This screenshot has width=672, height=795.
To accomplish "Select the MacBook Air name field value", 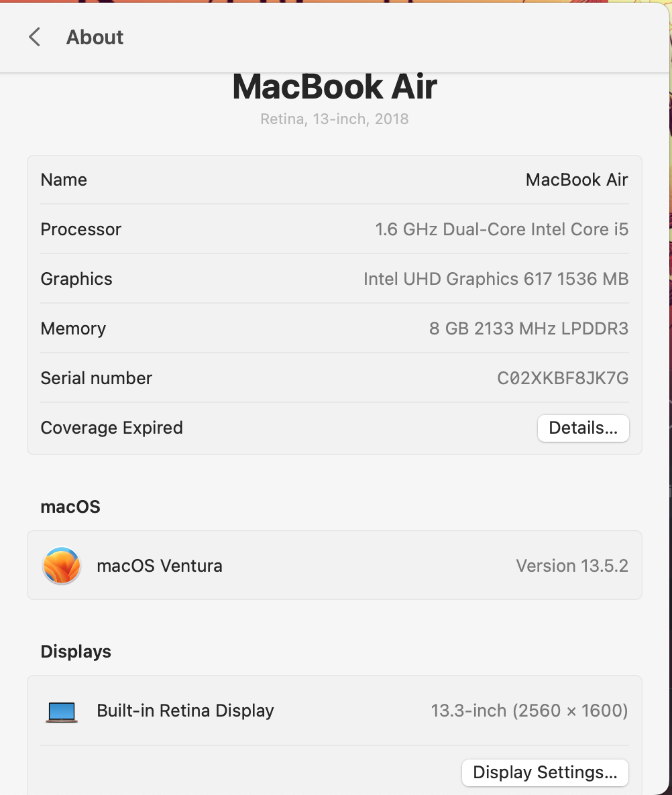I will click(x=577, y=180).
